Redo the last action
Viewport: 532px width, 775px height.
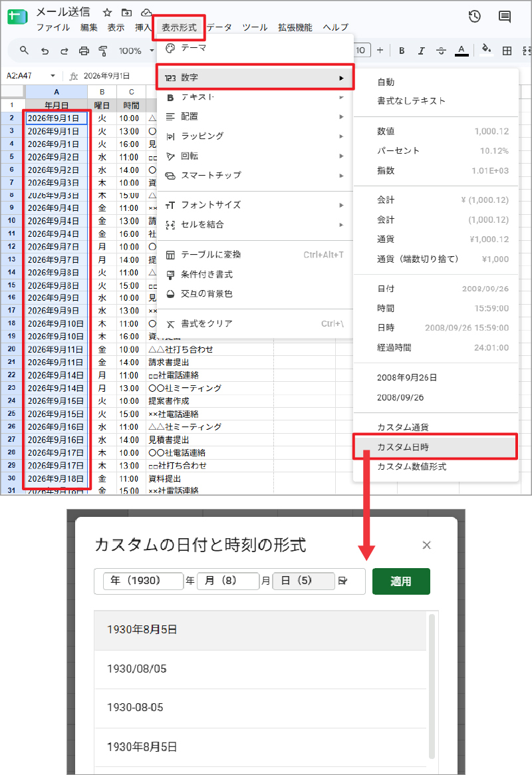(65, 51)
